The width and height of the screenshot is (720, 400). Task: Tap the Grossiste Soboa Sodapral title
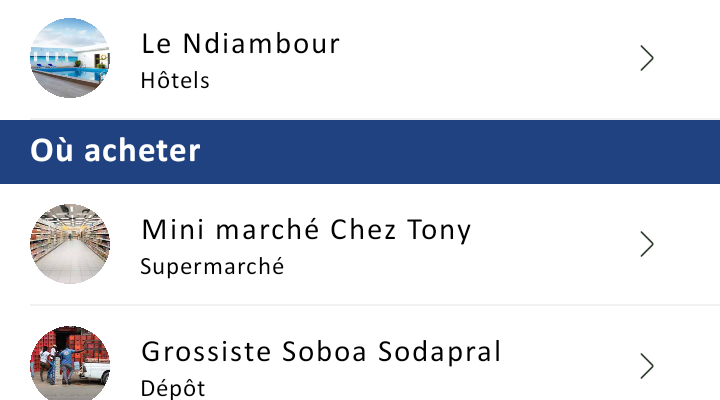tap(320, 352)
